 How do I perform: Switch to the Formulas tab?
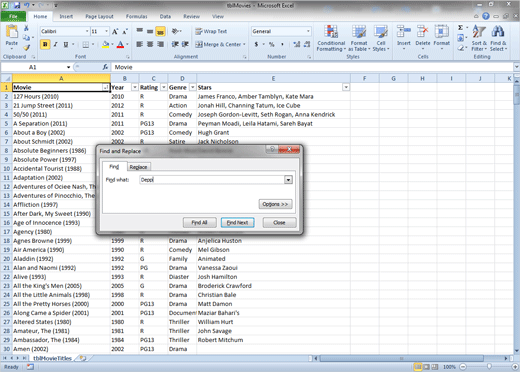coord(136,16)
